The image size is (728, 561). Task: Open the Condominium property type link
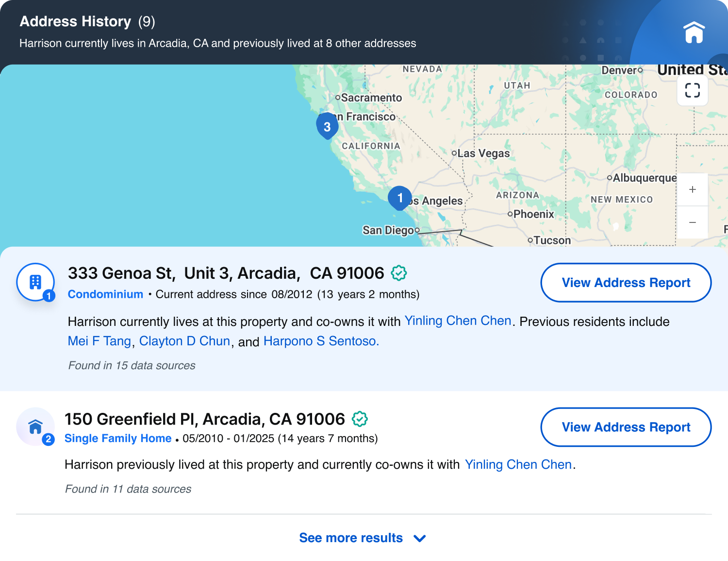click(105, 294)
